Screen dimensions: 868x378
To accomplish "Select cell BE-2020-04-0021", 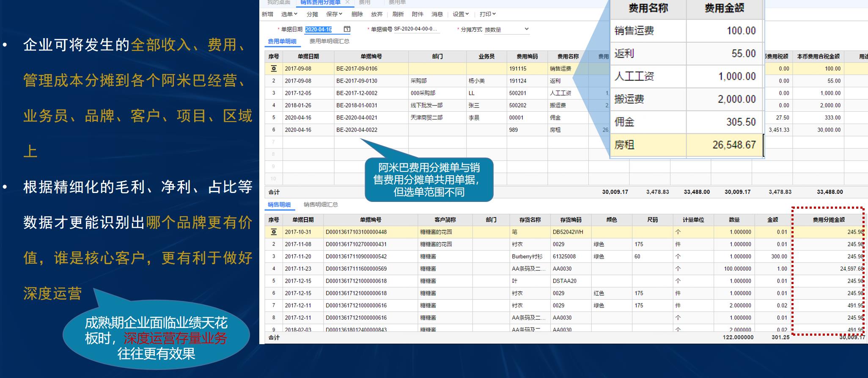I will [371, 118].
